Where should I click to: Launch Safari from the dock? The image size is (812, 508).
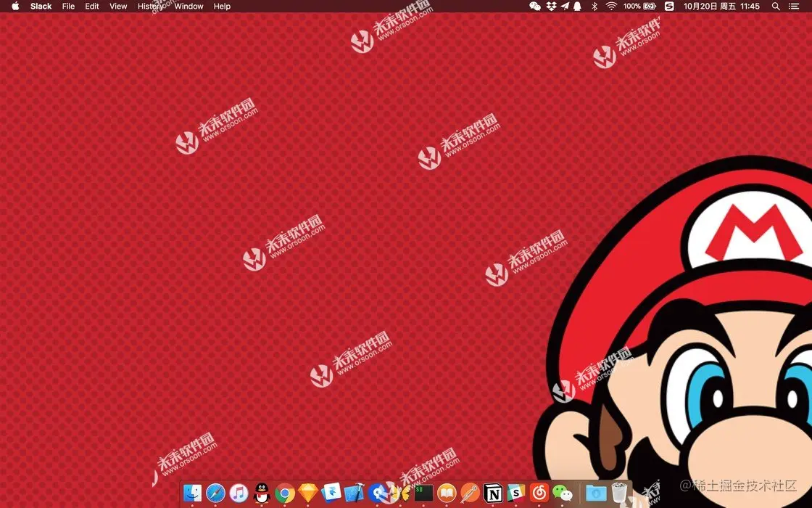coord(215,493)
